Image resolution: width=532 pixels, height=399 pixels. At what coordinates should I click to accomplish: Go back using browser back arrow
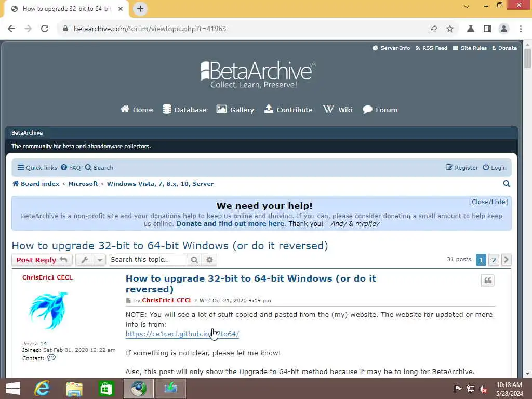tap(11, 29)
